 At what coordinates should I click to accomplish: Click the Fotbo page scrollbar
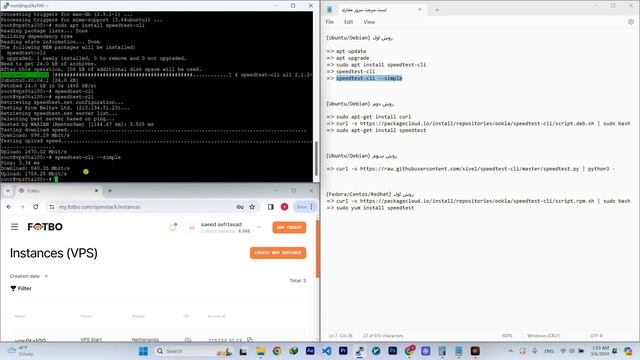coord(318,249)
